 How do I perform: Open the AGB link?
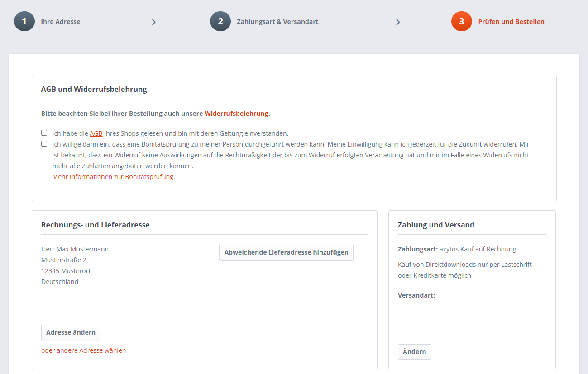click(x=96, y=133)
